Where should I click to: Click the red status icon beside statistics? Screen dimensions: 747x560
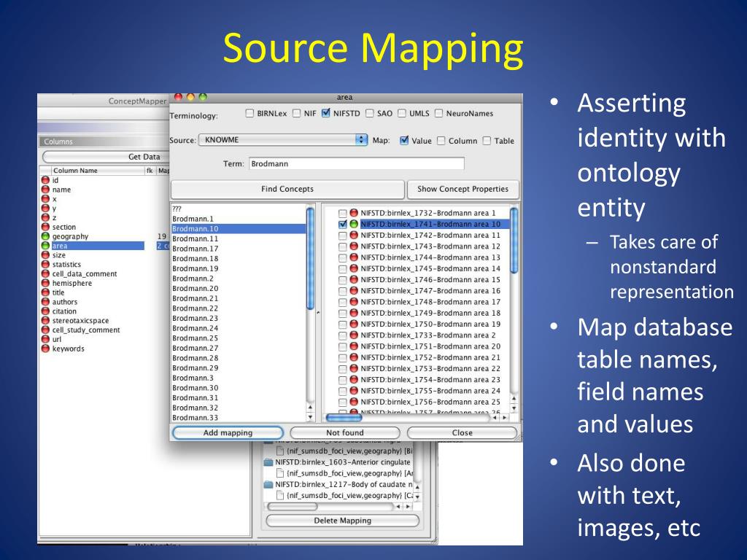[x=45, y=264]
